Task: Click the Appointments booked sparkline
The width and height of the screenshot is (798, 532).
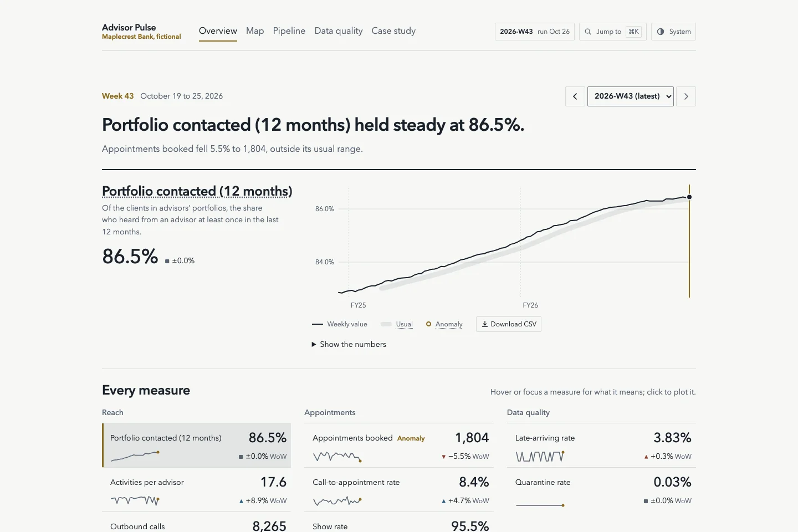Action: (337, 457)
